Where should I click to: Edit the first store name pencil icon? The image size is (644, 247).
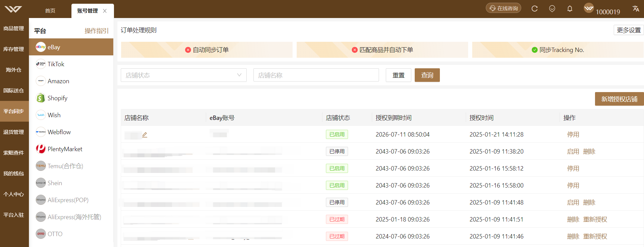point(145,135)
